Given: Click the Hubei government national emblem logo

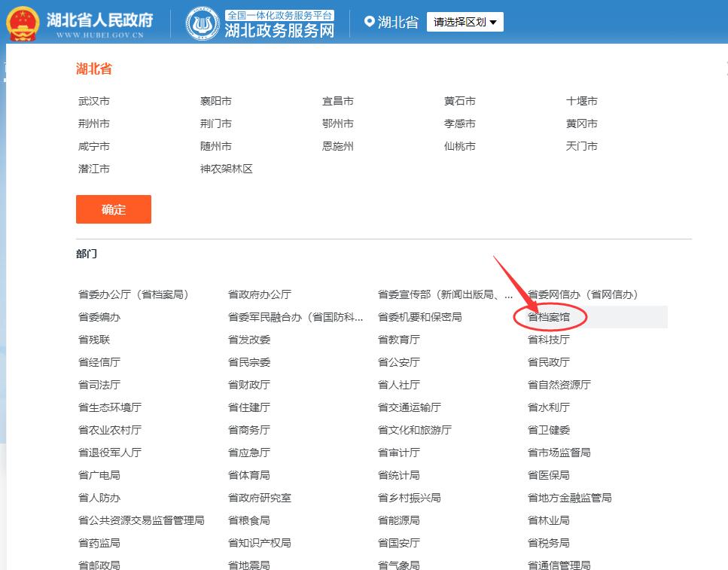Looking at the screenshot, I should point(23,23).
